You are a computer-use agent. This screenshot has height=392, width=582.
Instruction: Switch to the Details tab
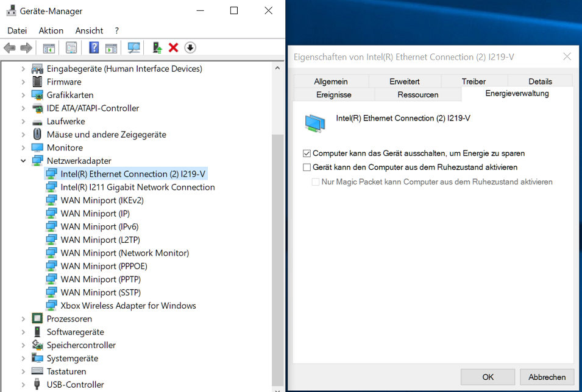click(x=540, y=81)
